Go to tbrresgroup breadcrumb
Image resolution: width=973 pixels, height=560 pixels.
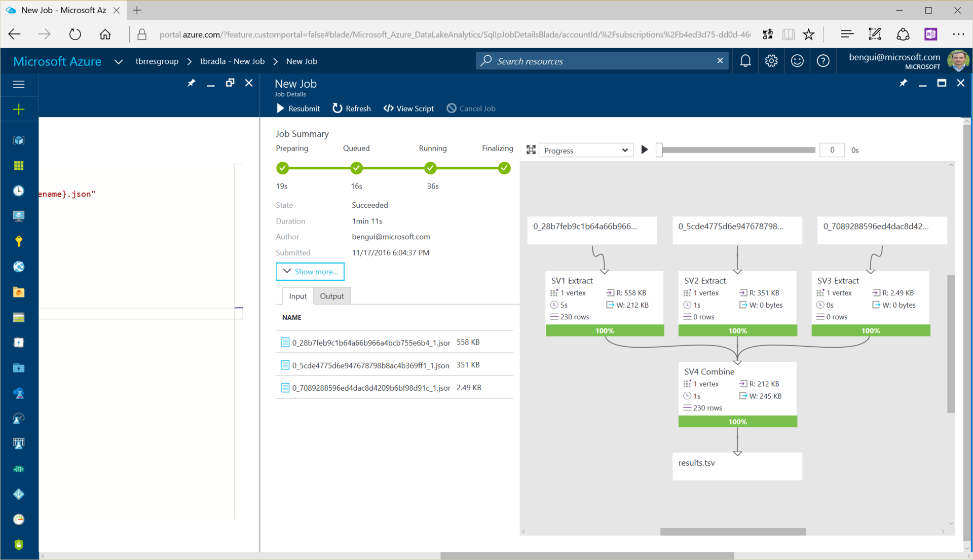click(x=157, y=61)
